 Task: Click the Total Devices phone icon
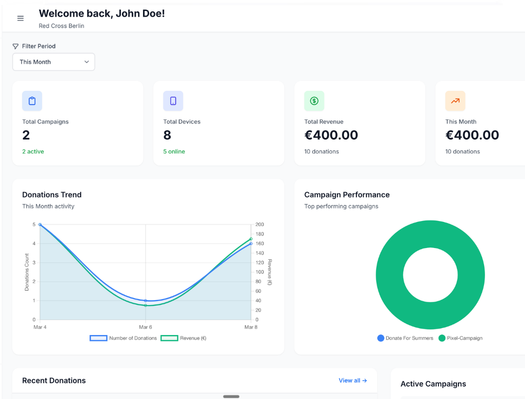(x=173, y=101)
